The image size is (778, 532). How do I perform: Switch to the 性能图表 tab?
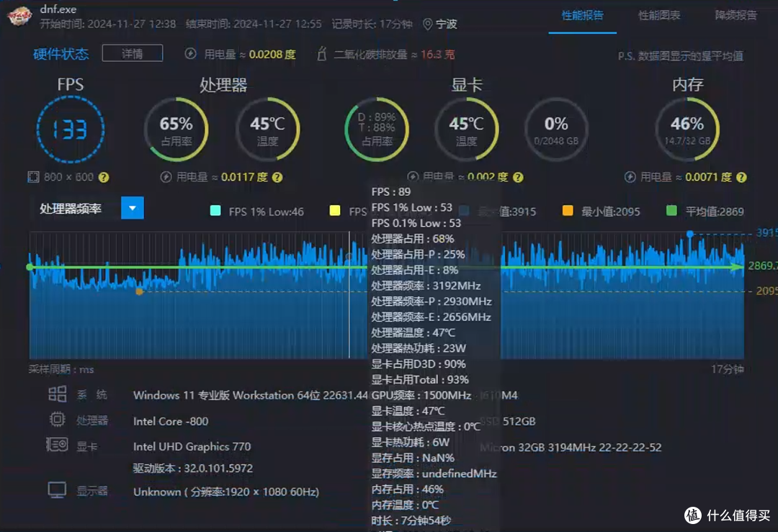pos(659,15)
